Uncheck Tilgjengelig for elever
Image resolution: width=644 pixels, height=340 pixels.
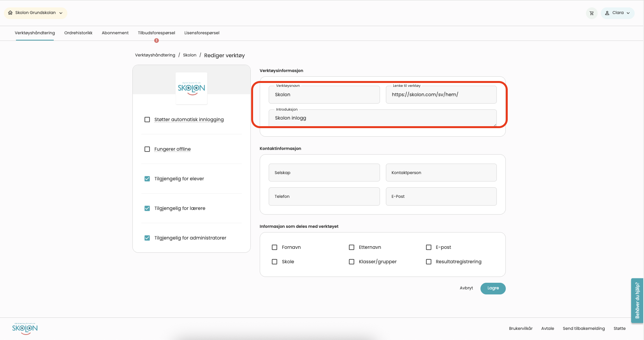[147, 179]
